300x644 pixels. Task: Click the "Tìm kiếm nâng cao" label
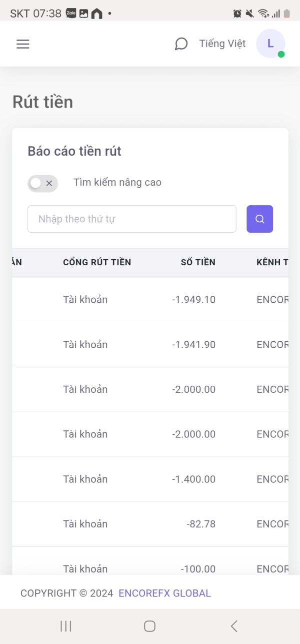pos(117,183)
